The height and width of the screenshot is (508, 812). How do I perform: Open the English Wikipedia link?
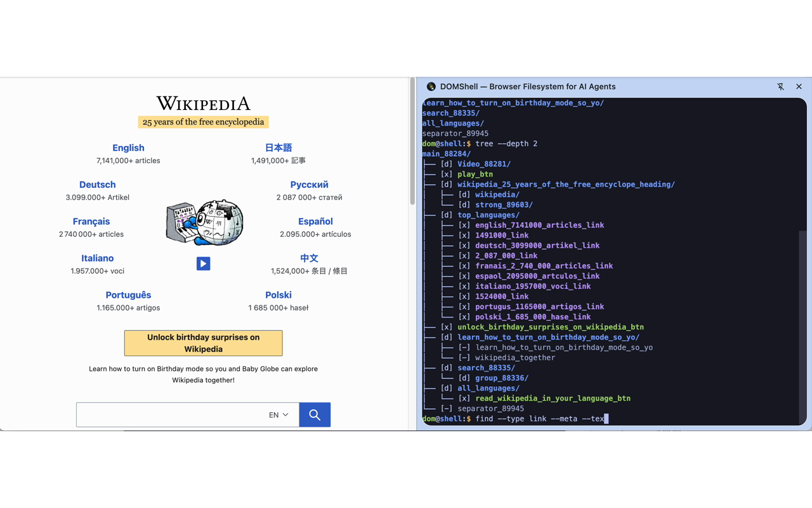(128, 148)
